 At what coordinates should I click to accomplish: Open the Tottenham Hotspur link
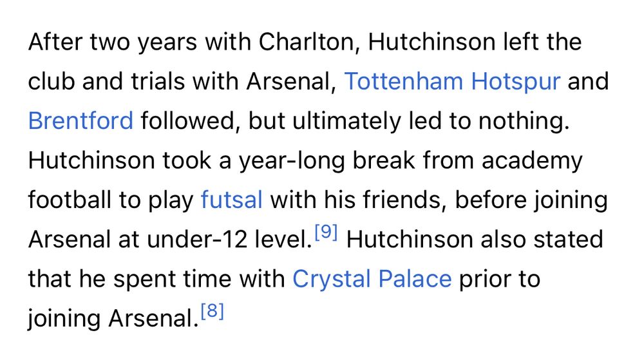(x=452, y=81)
